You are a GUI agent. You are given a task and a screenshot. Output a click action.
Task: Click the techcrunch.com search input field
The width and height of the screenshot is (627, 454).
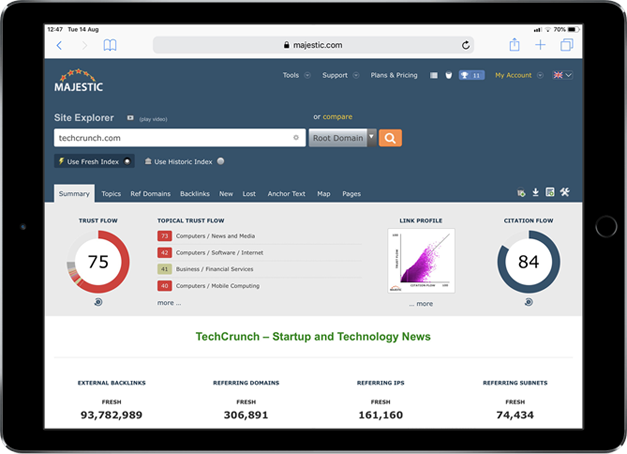click(180, 138)
